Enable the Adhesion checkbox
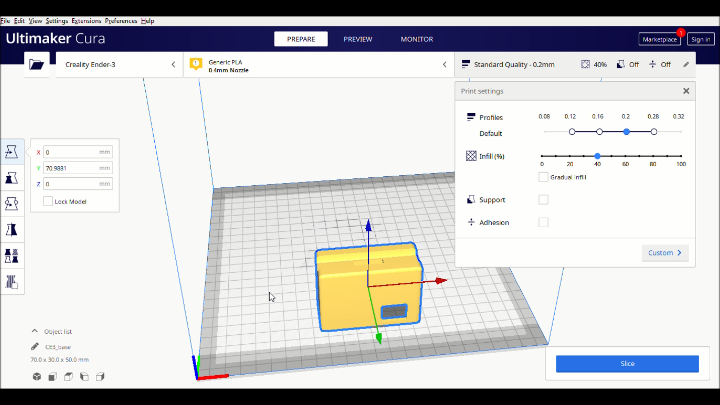This screenshot has height=405, width=720. (x=543, y=222)
